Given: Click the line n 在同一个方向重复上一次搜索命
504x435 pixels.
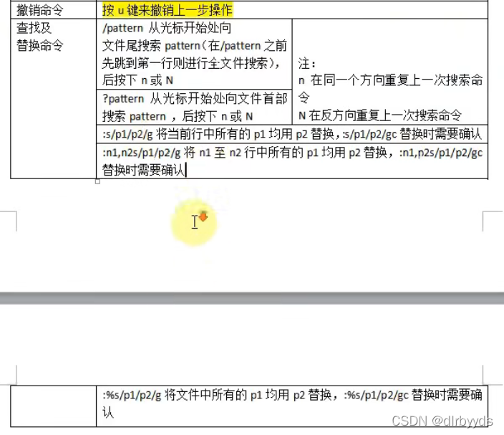Looking at the screenshot, I should coord(390,80).
